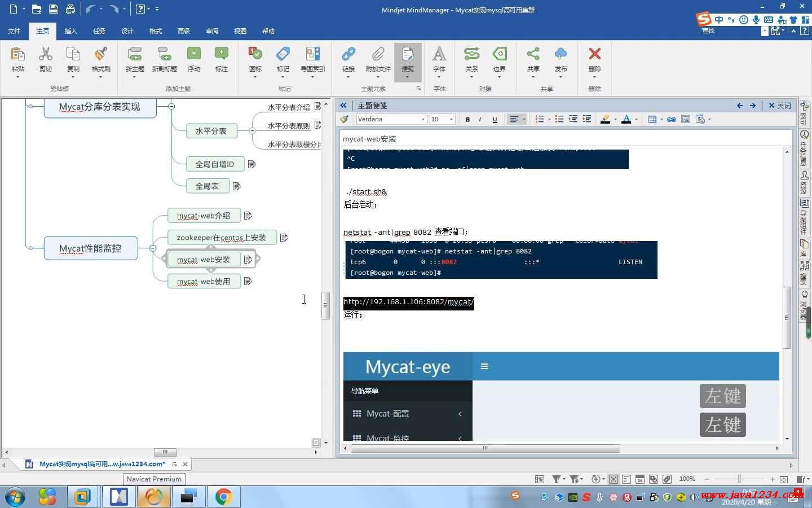
Task: Select the mycat-web使用 topic
Action: pos(204,281)
